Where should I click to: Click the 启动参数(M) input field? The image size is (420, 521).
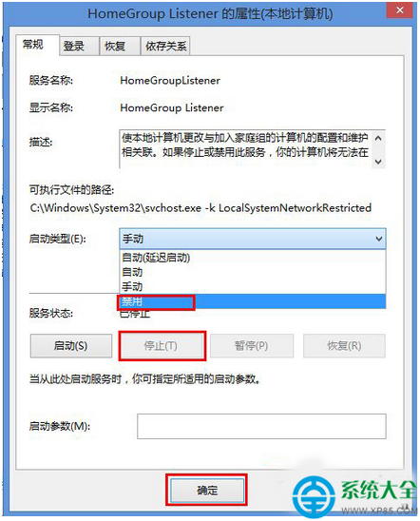[261, 426]
